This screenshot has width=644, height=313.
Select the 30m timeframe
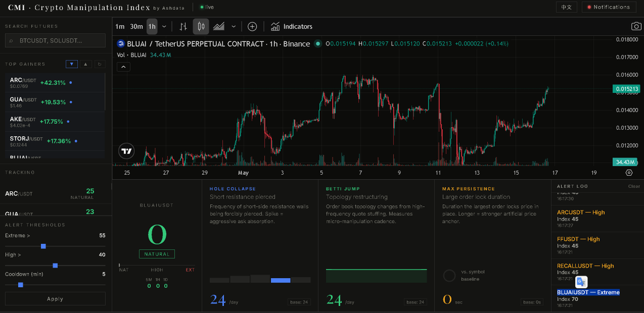[x=136, y=26]
